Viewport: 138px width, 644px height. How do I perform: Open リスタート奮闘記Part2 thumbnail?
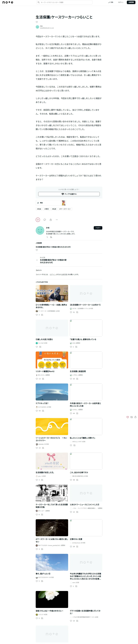(52, 360)
